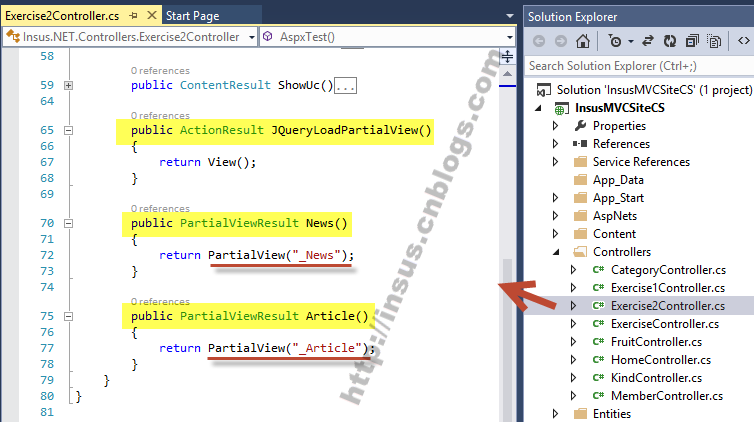Click Back button in Solution Explorer toolbar
754x422 pixels.
pos(539,41)
